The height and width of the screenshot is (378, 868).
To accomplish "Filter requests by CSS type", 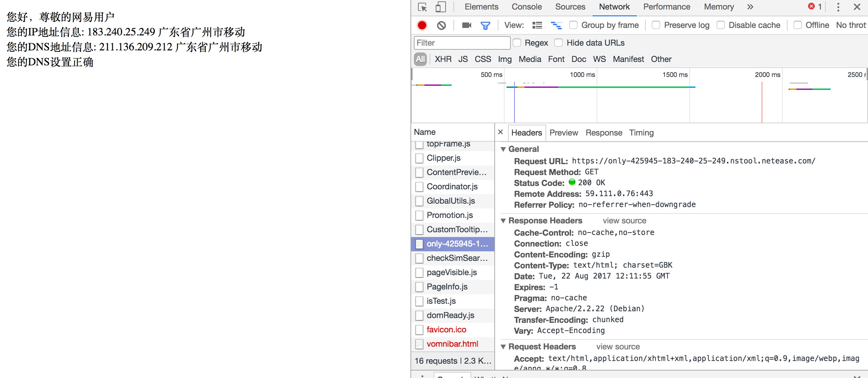I will coord(483,59).
